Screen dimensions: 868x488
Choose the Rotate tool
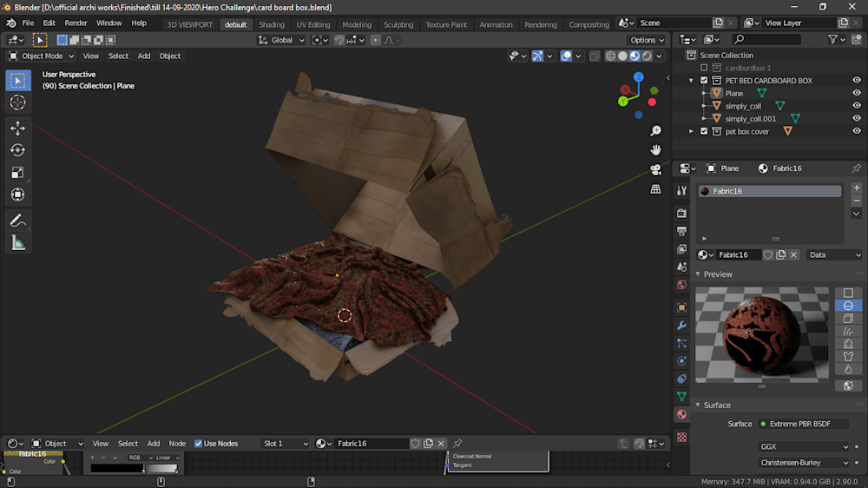17,150
